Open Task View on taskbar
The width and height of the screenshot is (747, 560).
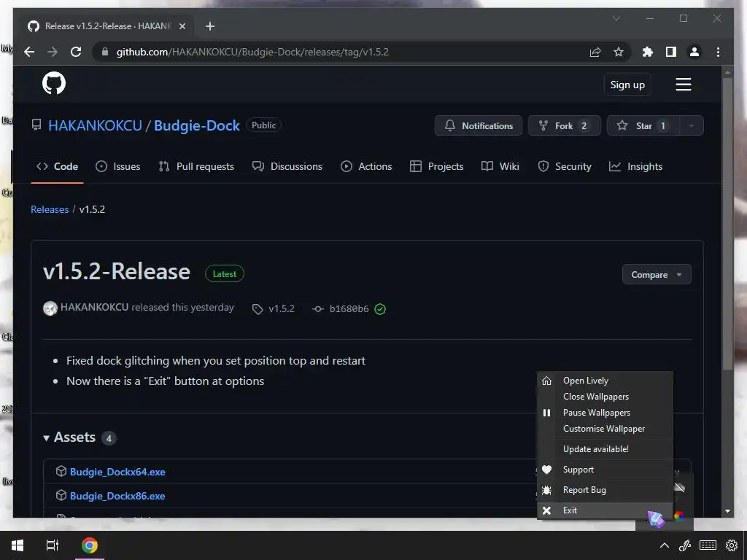point(53,545)
